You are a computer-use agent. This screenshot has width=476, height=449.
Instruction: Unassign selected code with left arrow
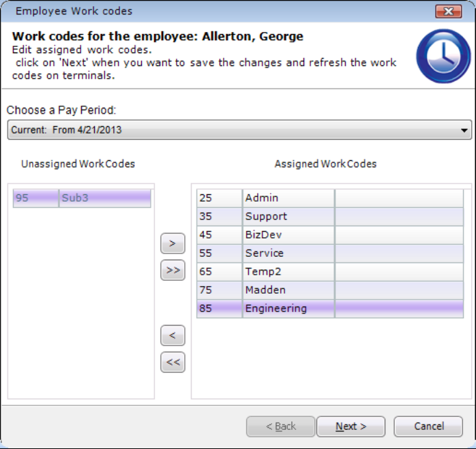(173, 335)
